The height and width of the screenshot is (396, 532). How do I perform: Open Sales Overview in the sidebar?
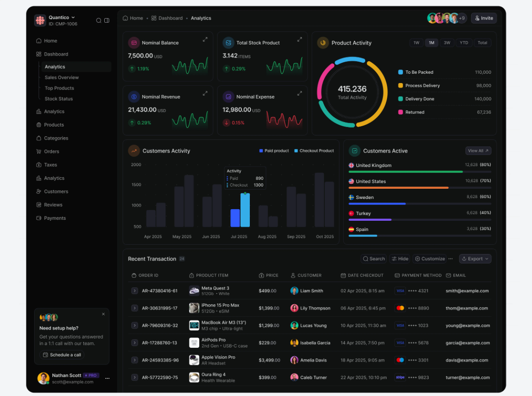(x=62, y=77)
